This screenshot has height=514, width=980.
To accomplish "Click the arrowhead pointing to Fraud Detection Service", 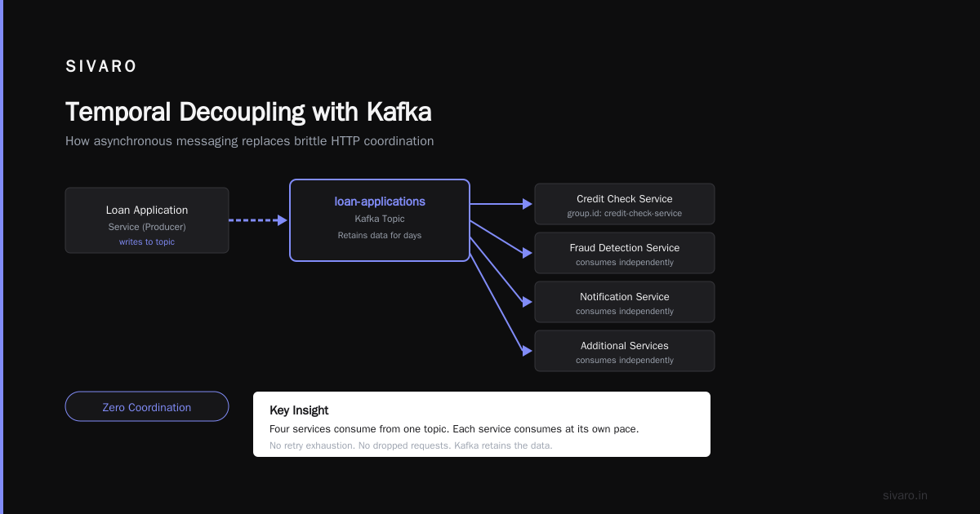I will point(528,253).
